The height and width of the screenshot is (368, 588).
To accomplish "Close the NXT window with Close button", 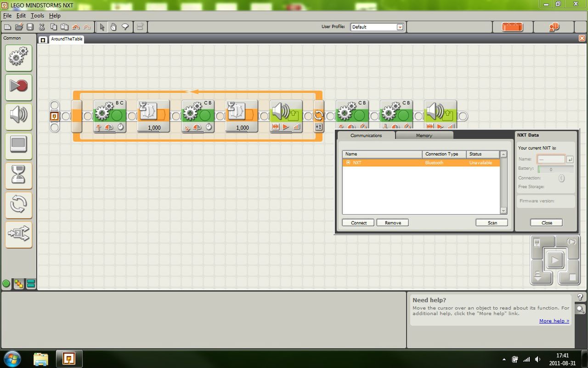I will tap(547, 223).
